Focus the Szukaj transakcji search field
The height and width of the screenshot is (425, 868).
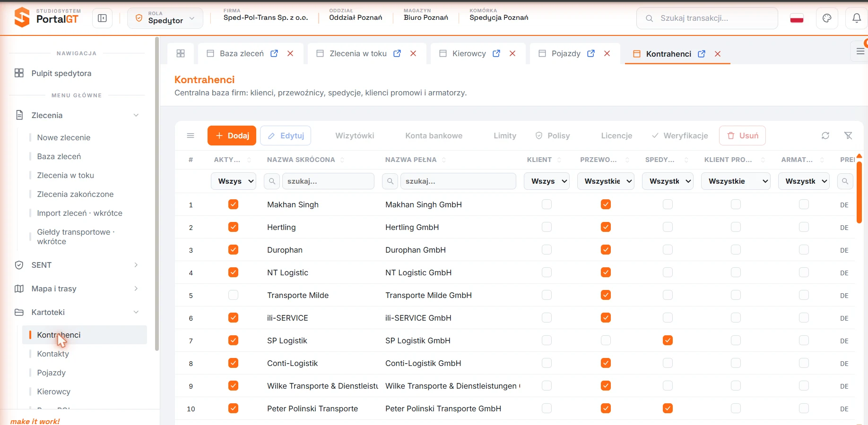[x=707, y=18]
